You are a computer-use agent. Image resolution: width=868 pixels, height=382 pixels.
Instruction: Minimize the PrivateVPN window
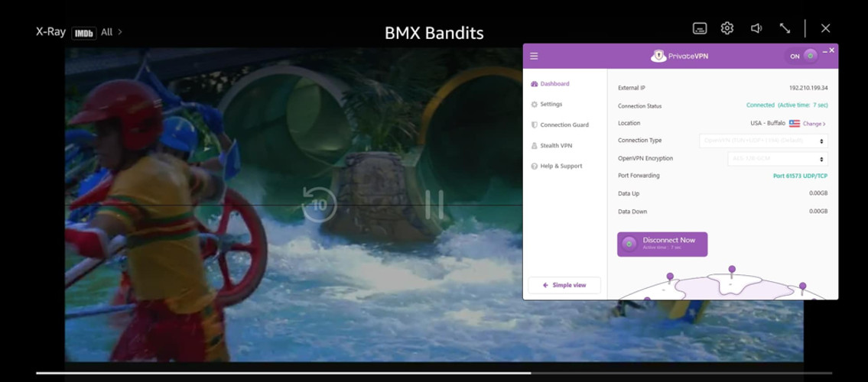coord(825,51)
